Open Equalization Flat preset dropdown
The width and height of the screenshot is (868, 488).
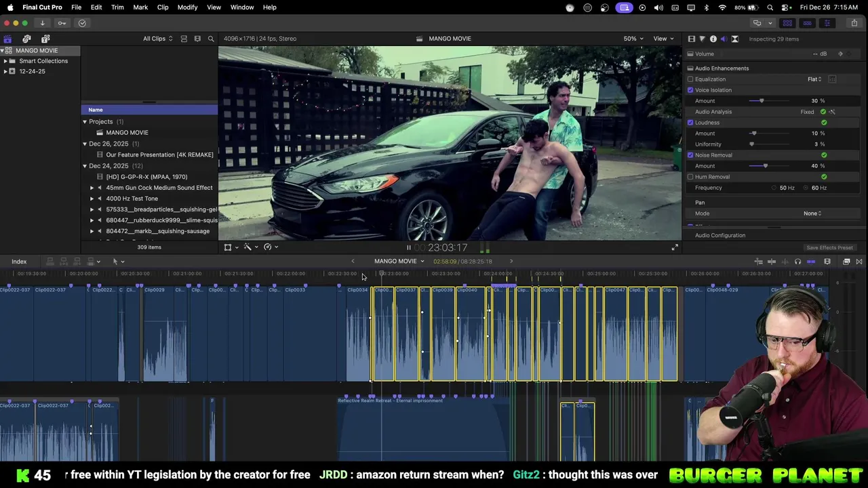click(814, 79)
